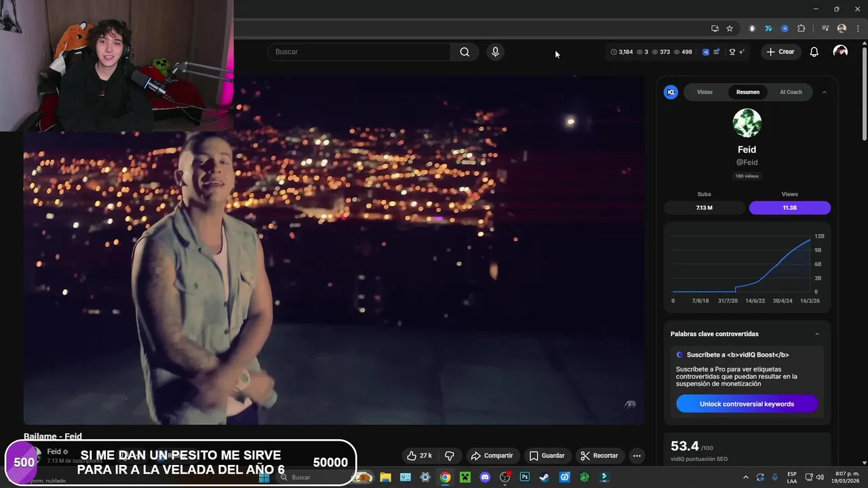Open Settings gear in taskbar
Viewport: 868px width, 488px height.
425,477
